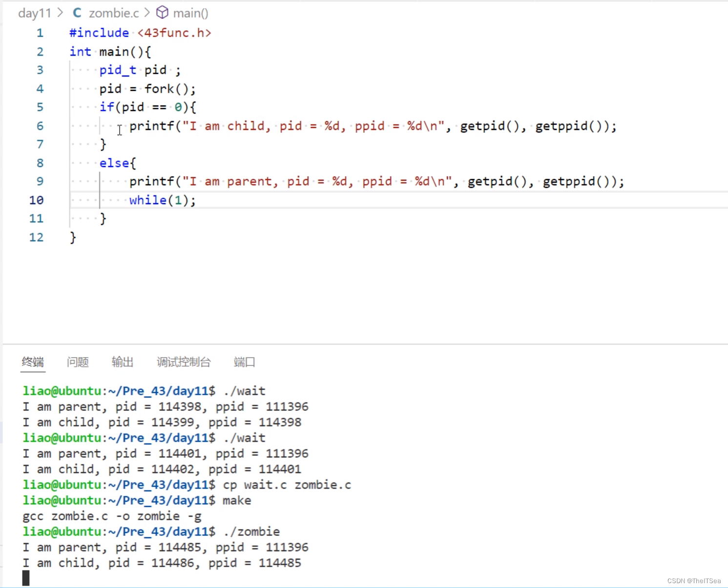
Task: Click the 'pid = fork();' statement
Action: tap(147, 89)
